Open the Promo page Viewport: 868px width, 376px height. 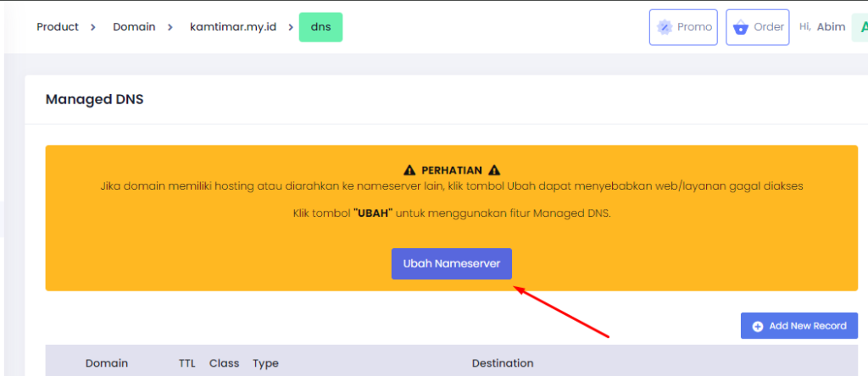[684, 27]
